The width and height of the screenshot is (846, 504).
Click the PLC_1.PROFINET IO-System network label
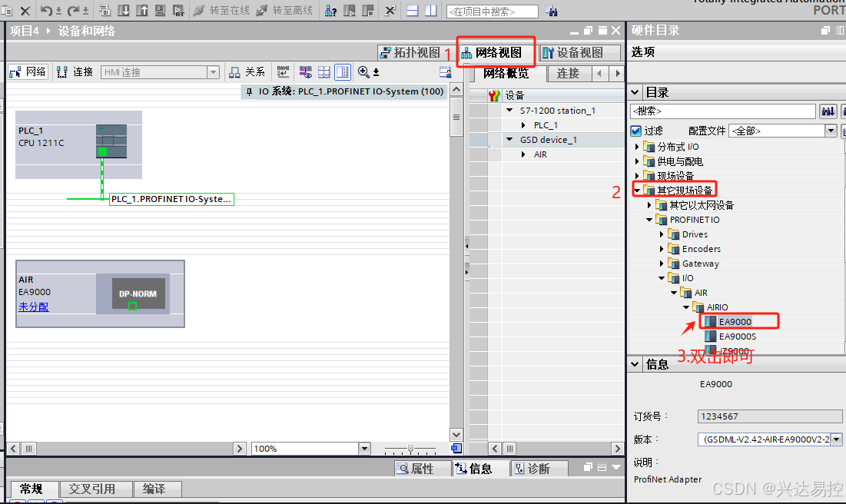click(x=171, y=199)
